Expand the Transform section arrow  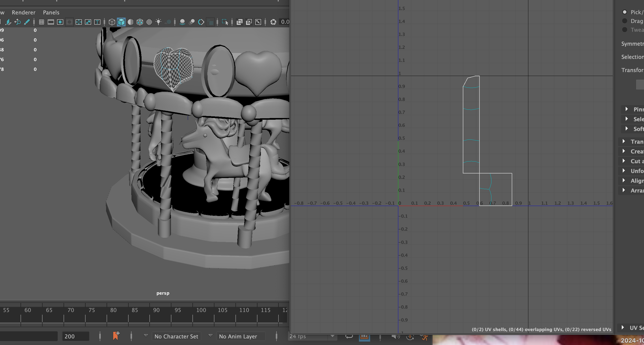coord(624,141)
